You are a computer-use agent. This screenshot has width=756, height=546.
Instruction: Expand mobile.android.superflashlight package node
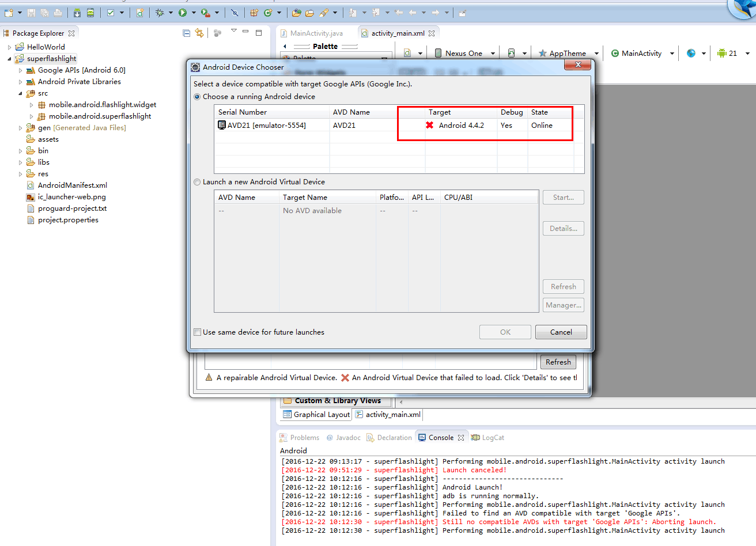[31, 116]
